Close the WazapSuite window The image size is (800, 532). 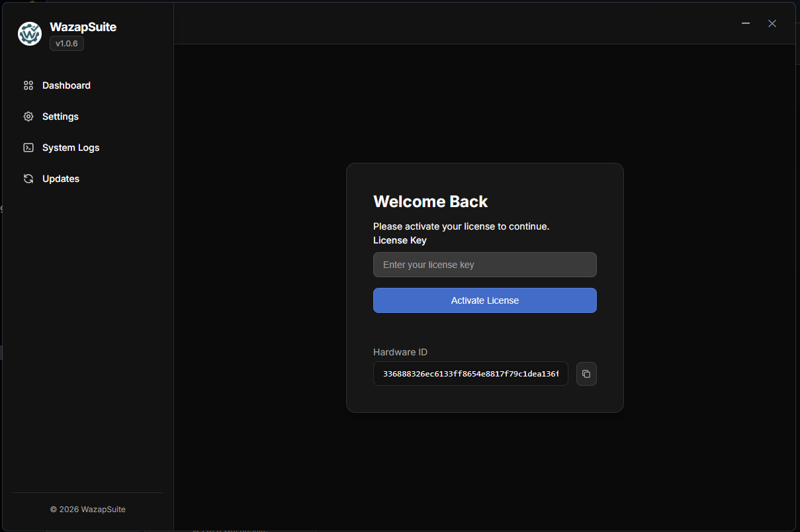(x=772, y=23)
